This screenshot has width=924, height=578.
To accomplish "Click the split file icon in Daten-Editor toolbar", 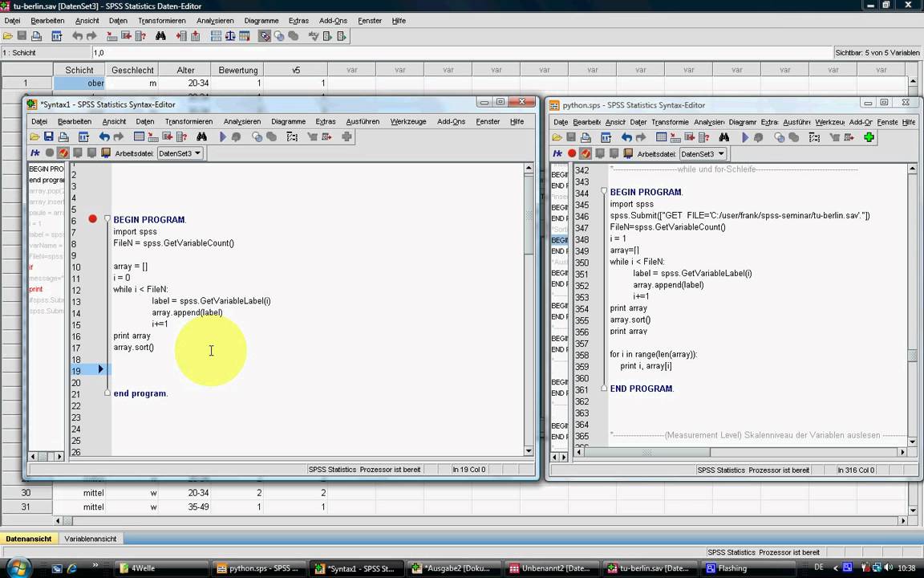I will (216, 37).
